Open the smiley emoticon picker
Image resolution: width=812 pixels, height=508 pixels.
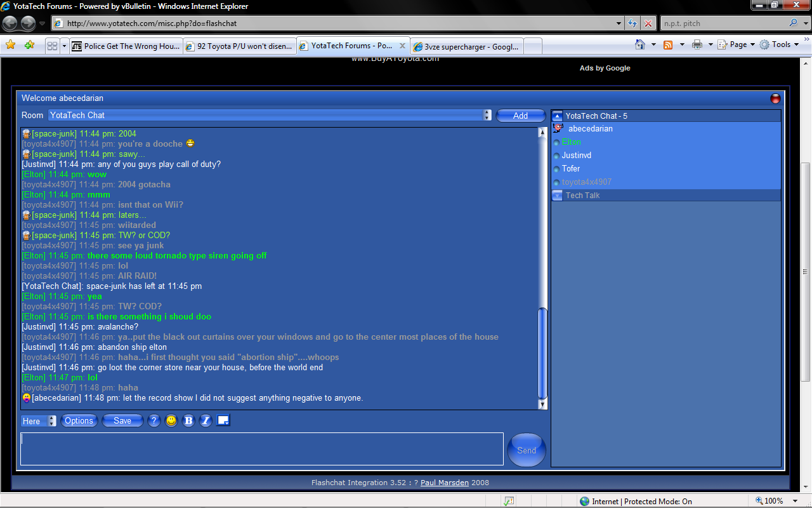[x=171, y=420]
